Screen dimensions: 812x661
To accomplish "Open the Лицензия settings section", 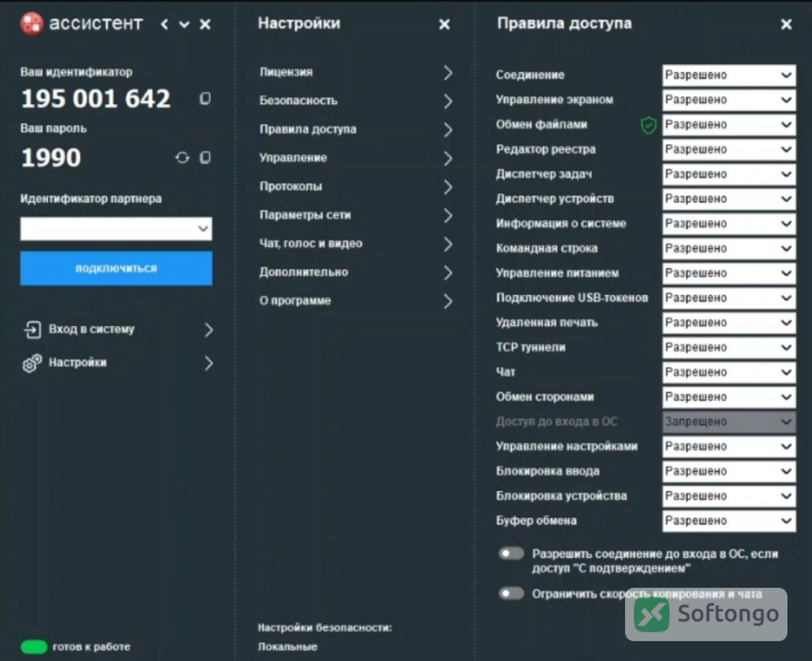I will coord(356,73).
